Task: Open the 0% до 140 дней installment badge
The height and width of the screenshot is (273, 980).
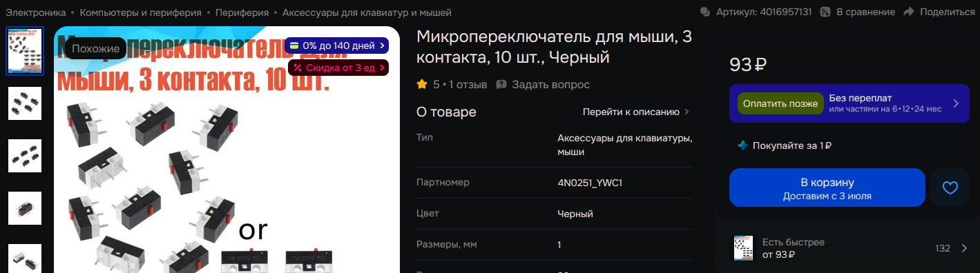Action: point(337,45)
